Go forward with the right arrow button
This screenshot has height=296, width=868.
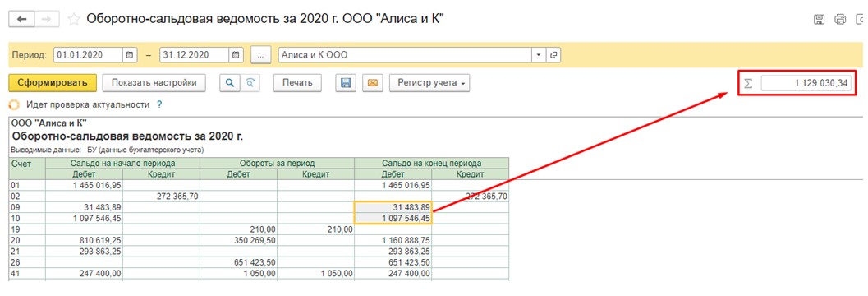tap(48, 19)
